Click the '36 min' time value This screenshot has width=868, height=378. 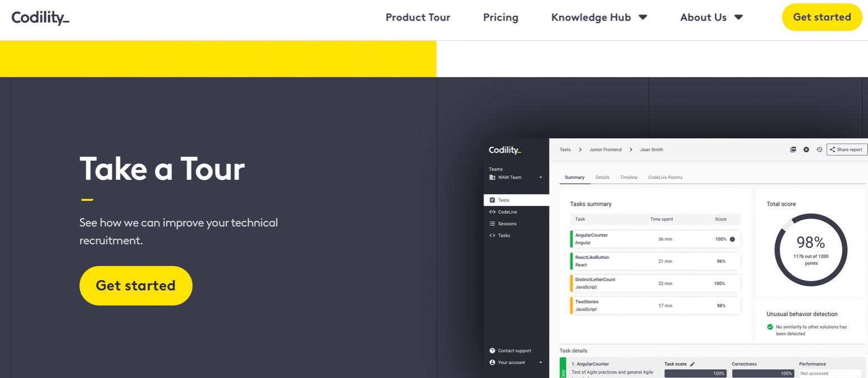pos(665,239)
